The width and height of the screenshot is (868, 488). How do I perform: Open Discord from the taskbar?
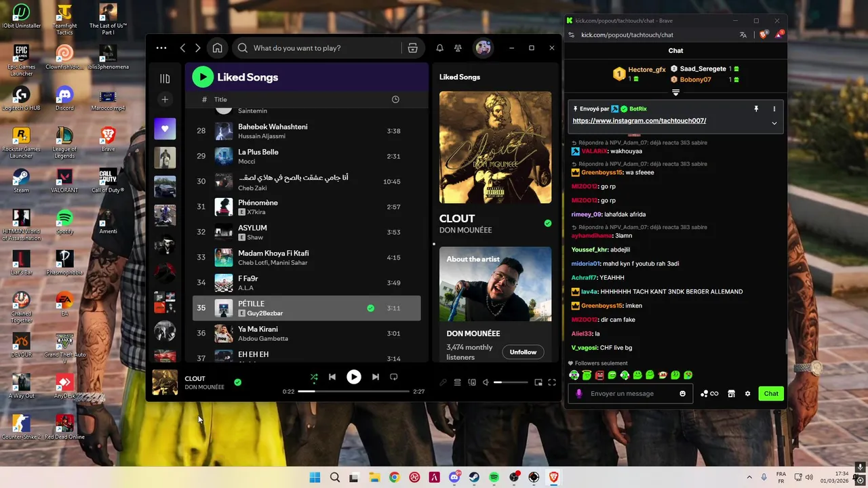454,478
